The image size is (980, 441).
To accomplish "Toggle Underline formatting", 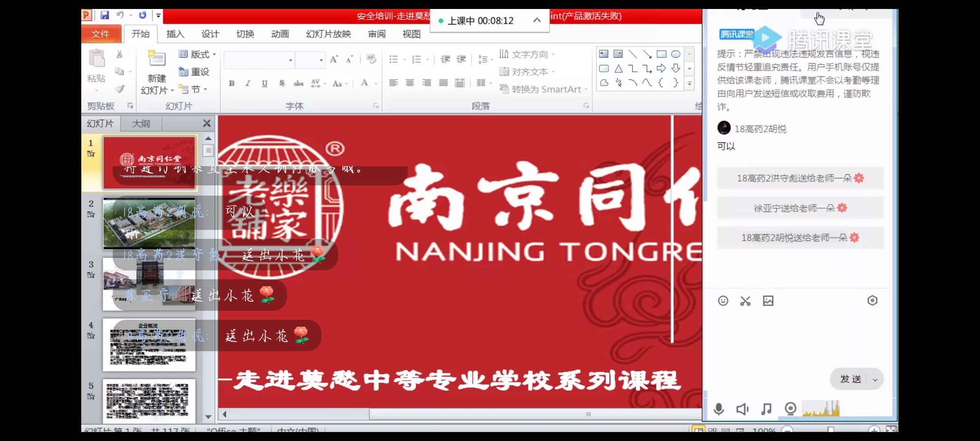I will pos(265,83).
